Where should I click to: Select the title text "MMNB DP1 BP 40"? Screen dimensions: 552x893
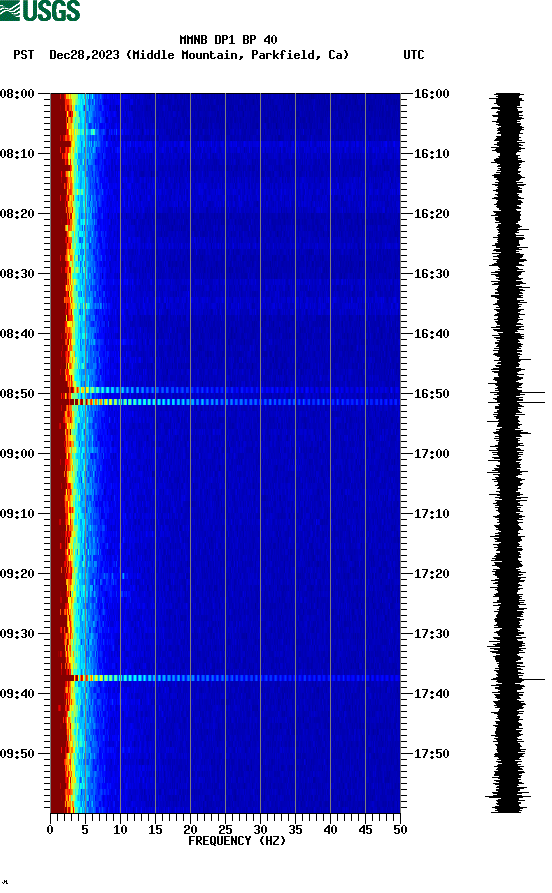coord(228,40)
